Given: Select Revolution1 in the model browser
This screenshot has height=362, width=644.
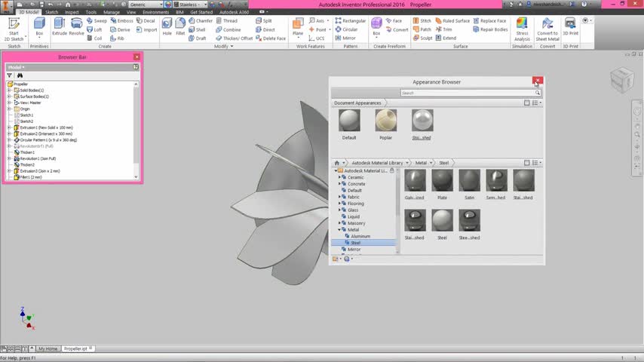Looking at the screenshot, I should pyautogui.click(x=38, y=158).
